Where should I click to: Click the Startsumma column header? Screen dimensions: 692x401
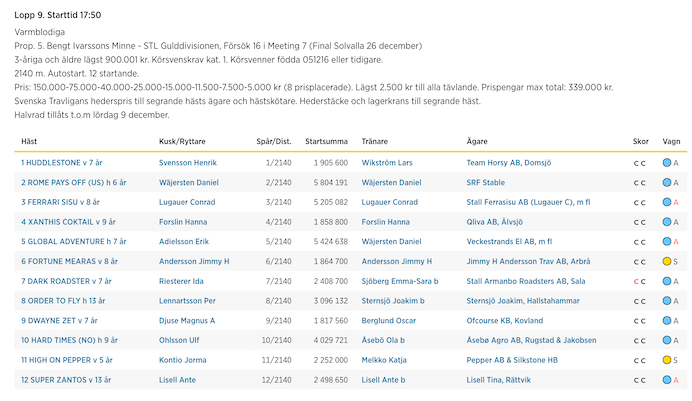326,141
